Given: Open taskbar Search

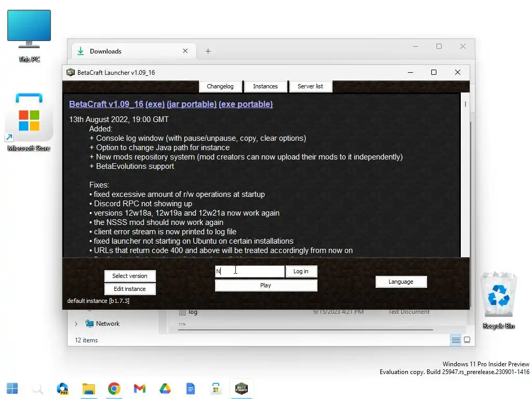Looking at the screenshot, I should pos(37,389).
